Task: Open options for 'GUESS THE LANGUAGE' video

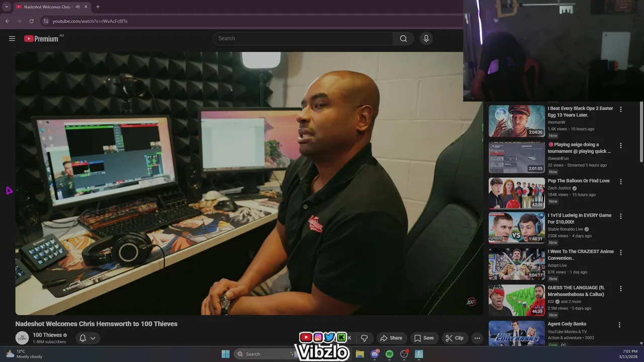Action: pyautogui.click(x=620, y=289)
